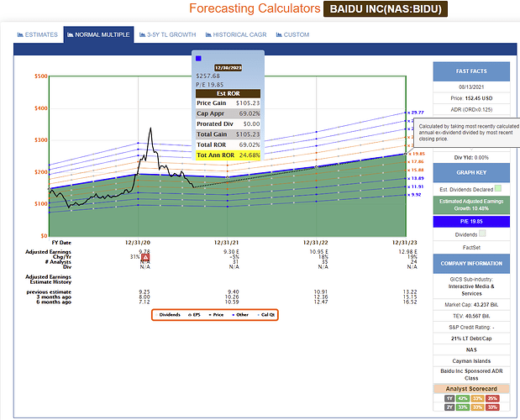Click the chart icon beside 3-5Y TL GROWTH
520x420 pixels.
143,34
